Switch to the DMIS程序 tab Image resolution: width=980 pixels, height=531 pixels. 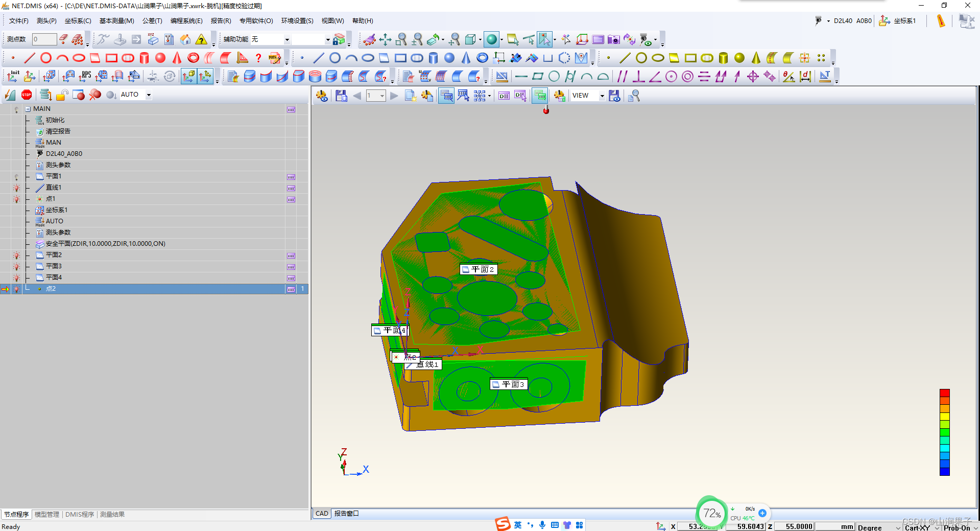[x=80, y=515]
